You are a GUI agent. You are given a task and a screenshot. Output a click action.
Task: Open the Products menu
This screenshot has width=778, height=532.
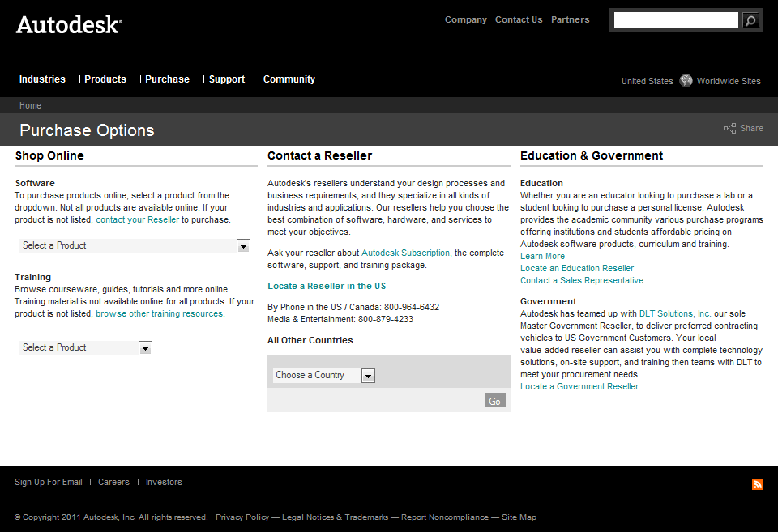pyautogui.click(x=105, y=79)
